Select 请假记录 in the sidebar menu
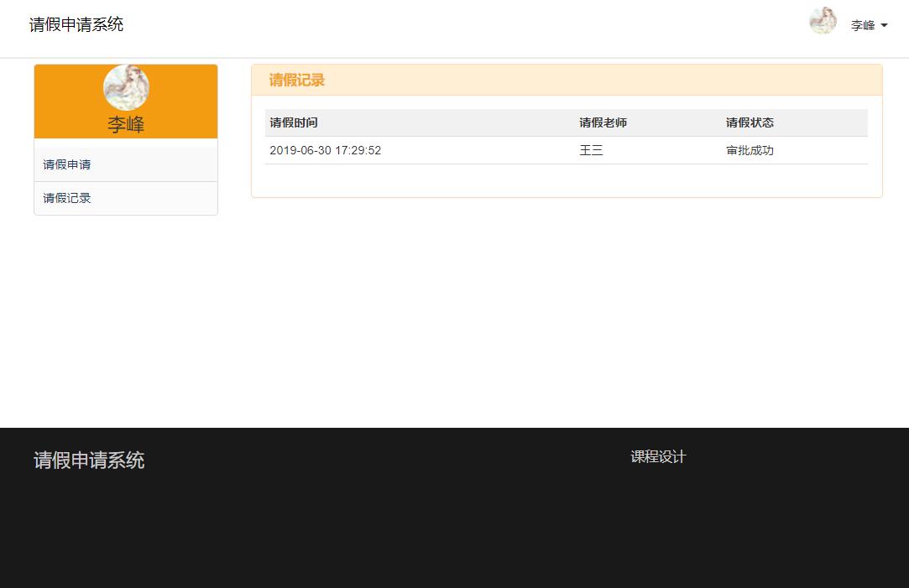Image resolution: width=909 pixels, height=588 pixels. point(66,198)
